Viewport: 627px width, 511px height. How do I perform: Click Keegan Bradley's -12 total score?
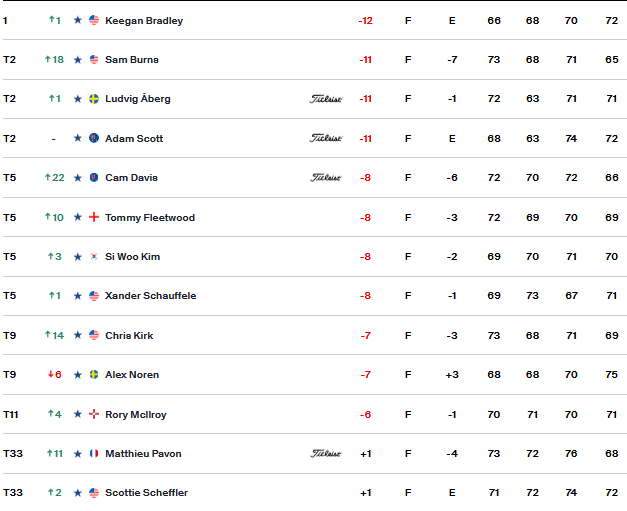click(365, 21)
